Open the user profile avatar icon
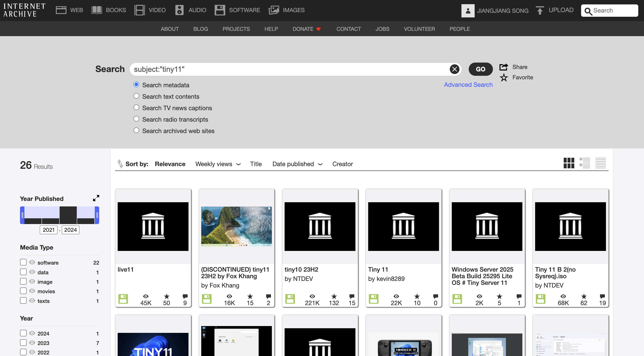Screen dimensions: 644x356 468,11
